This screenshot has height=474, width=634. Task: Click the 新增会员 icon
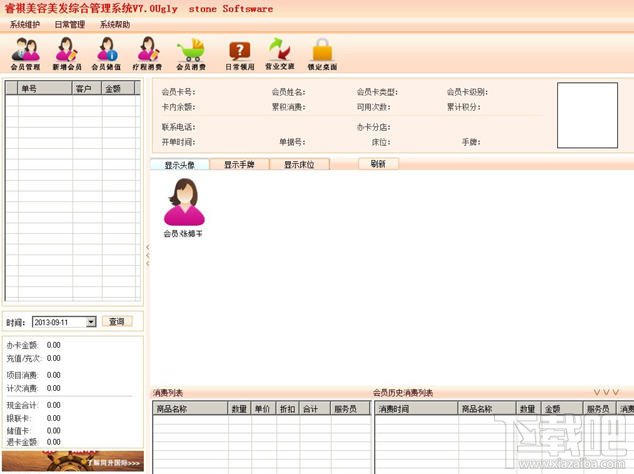click(67, 53)
